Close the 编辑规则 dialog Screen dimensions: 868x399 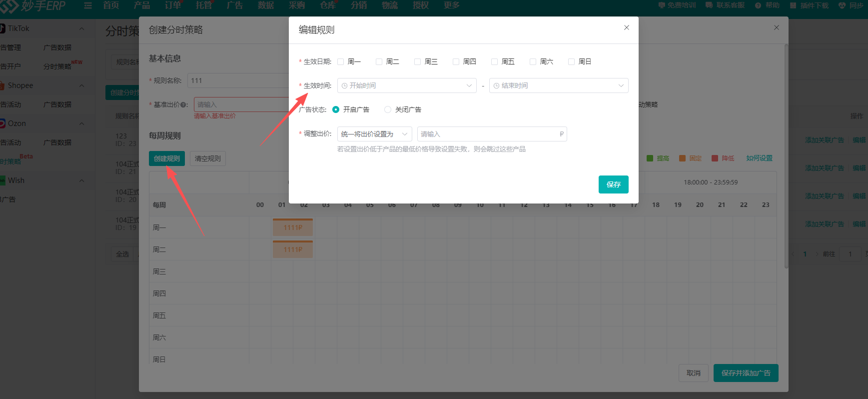coord(626,27)
